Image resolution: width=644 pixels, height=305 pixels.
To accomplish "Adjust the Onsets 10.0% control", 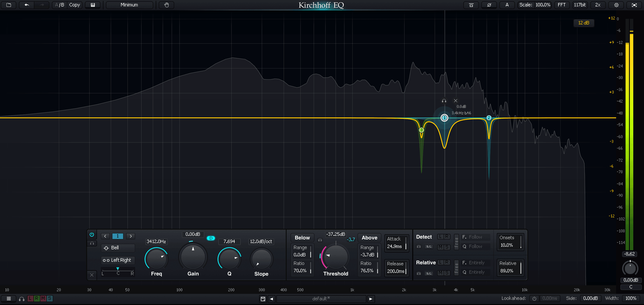I will pyautogui.click(x=510, y=241).
